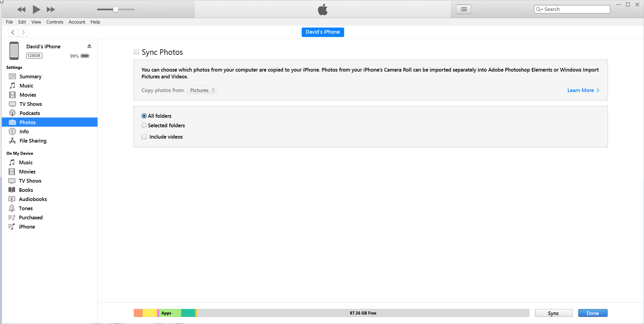The width and height of the screenshot is (644, 324).
Task: Select TV Shows icon under Settings
Action: tap(12, 104)
